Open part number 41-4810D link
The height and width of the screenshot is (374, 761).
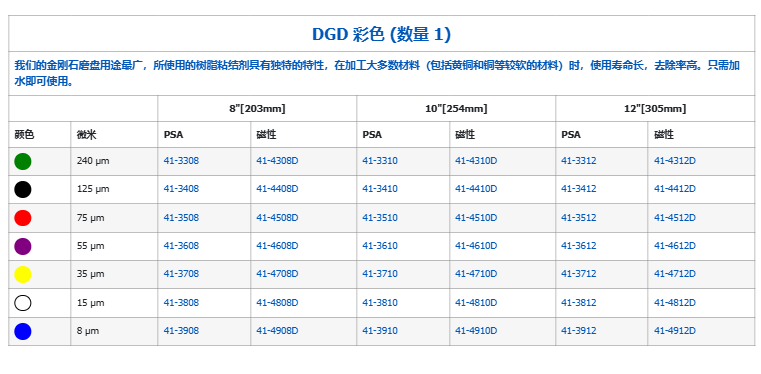tap(476, 303)
